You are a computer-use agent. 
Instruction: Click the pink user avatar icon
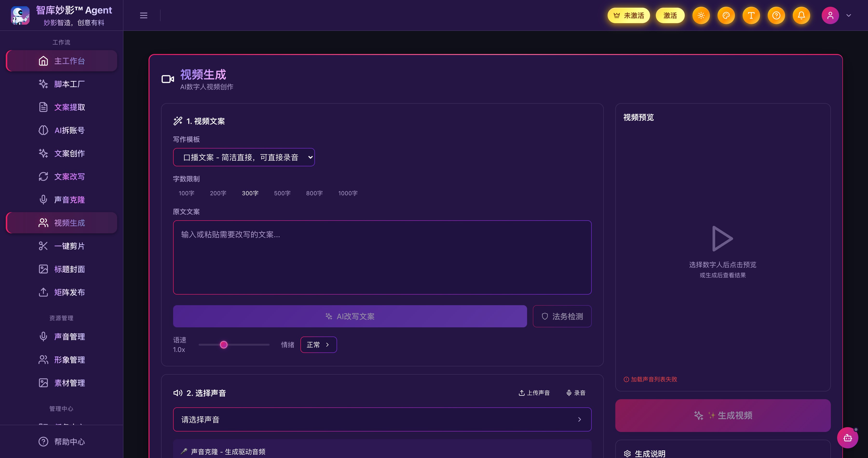click(830, 15)
